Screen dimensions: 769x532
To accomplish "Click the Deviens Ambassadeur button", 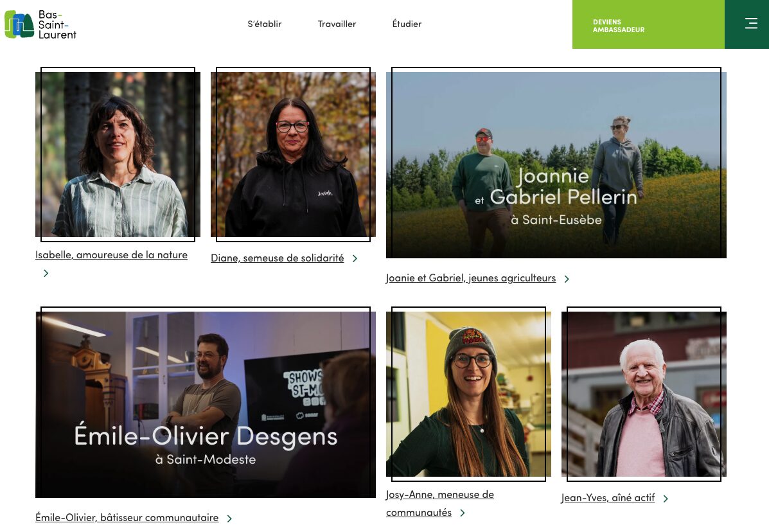I will [648, 24].
